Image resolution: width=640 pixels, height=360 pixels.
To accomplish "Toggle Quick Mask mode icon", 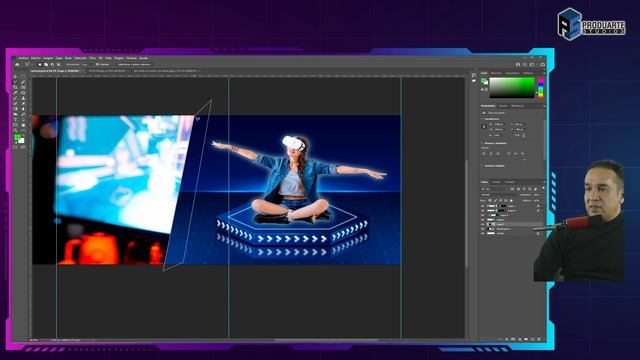I will coord(16,147).
